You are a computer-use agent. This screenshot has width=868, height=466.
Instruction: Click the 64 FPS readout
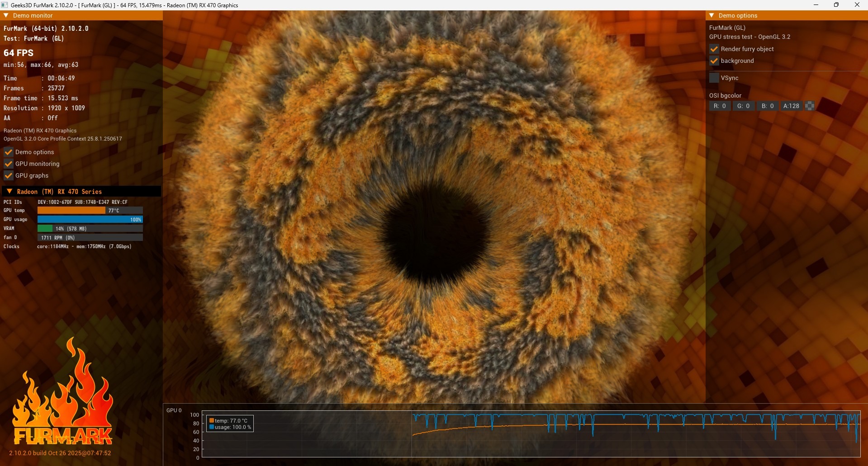point(19,53)
